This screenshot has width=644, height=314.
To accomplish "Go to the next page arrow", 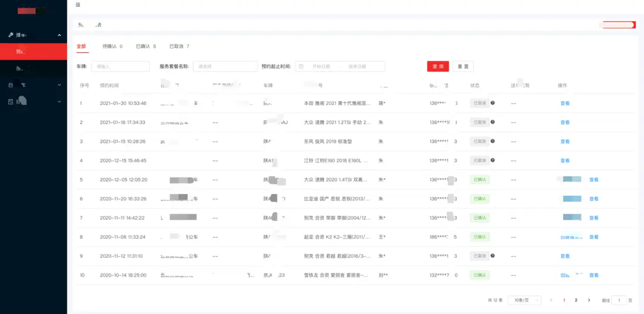I will 589,300.
